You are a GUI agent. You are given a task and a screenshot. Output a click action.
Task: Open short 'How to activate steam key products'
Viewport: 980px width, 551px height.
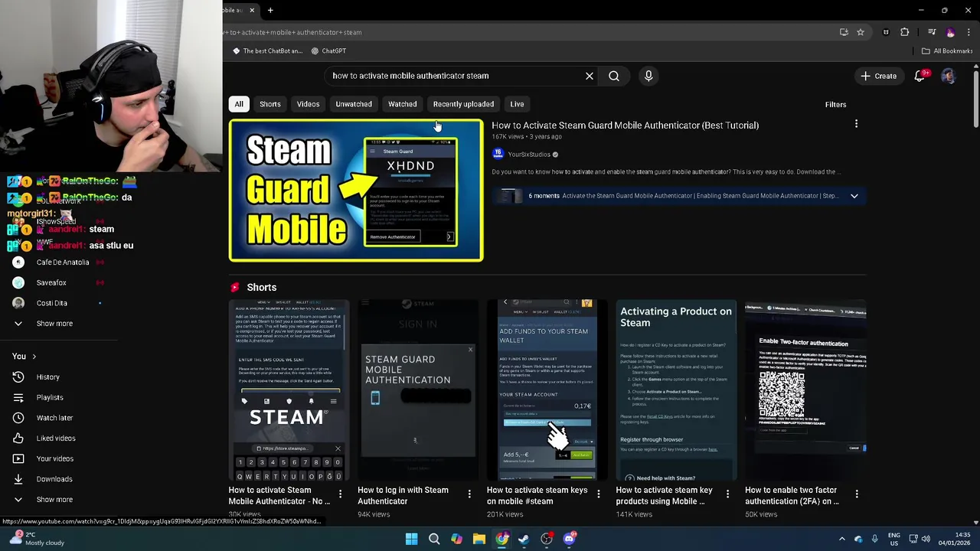(x=676, y=390)
